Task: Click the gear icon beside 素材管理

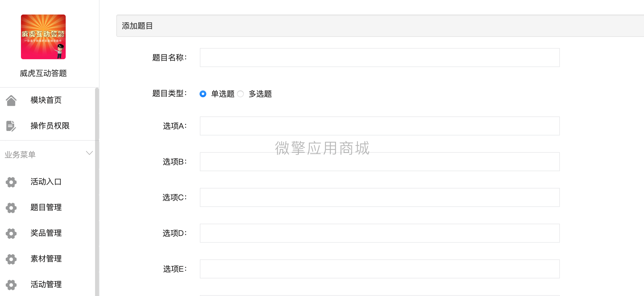Action: click(x=11, y=259)
